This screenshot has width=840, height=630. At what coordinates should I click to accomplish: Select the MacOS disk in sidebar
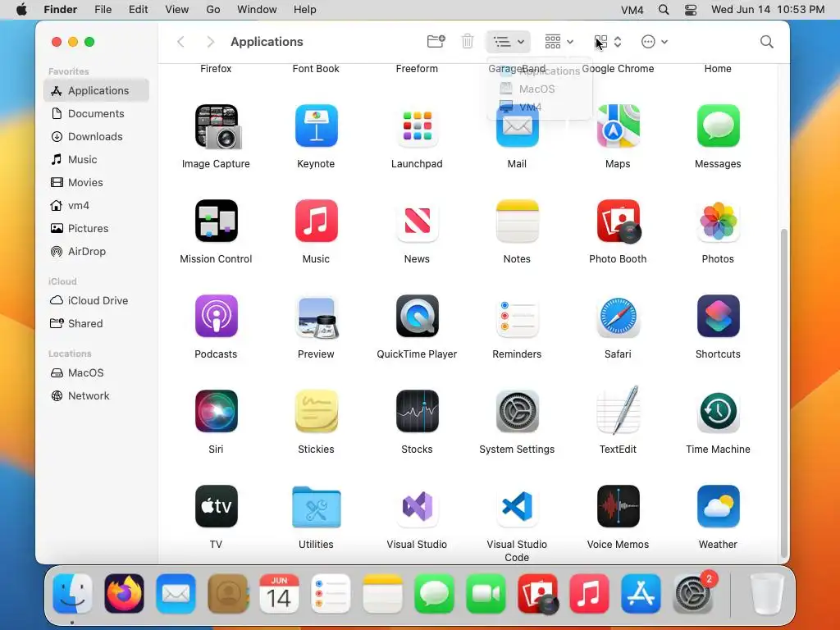(x=97, y=373)
